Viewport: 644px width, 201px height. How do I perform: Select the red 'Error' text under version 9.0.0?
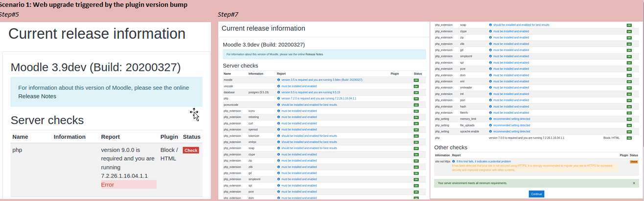tap(108, 185)
